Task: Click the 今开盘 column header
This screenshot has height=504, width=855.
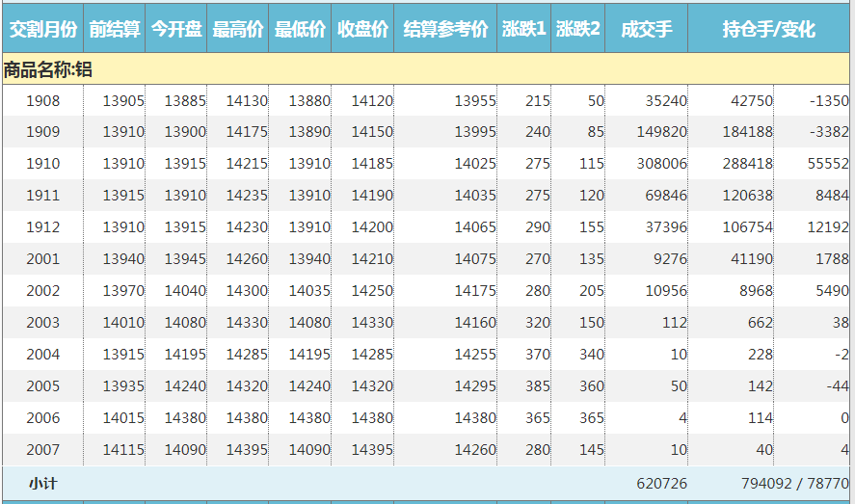Action: [x=176, y=29]
